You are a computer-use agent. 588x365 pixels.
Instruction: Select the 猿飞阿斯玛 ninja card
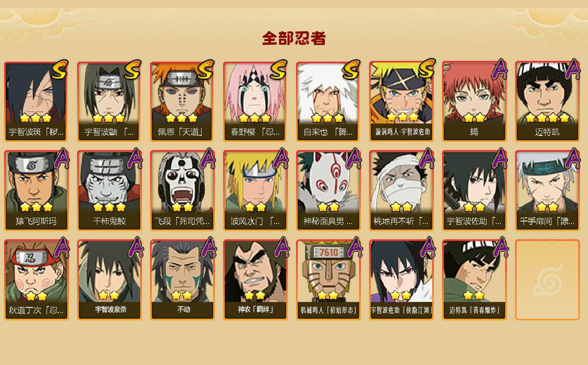36,191
